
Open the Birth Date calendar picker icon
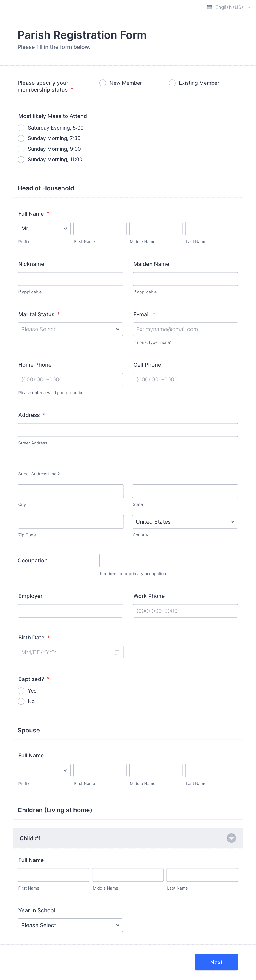coord(117,652)
